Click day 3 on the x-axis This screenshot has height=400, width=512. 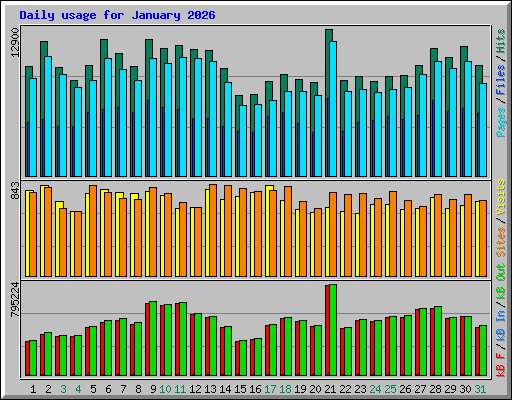[x=63, y=389]
